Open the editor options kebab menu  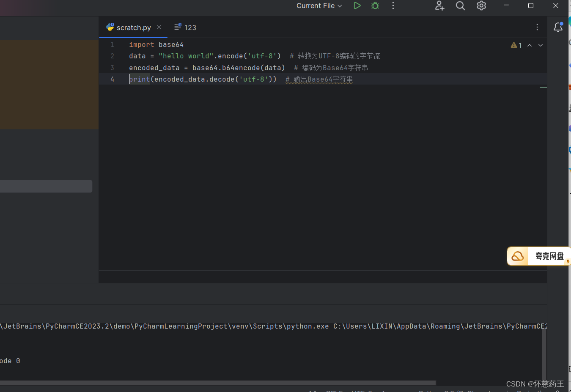coord(537,27)
